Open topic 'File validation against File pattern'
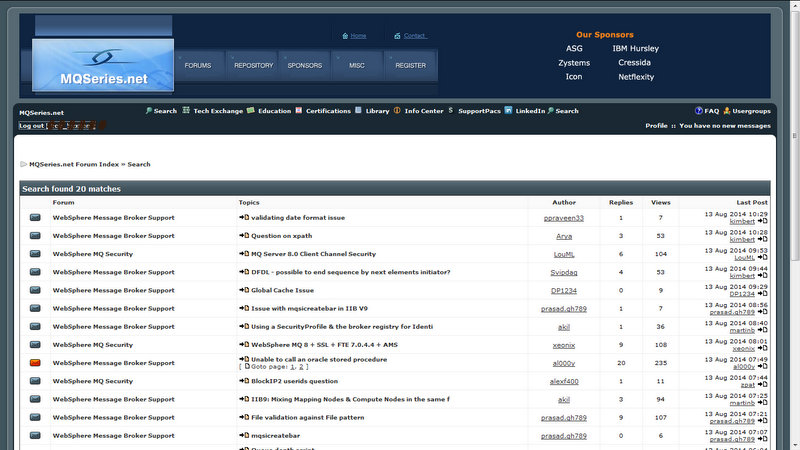 click(308, 417)
